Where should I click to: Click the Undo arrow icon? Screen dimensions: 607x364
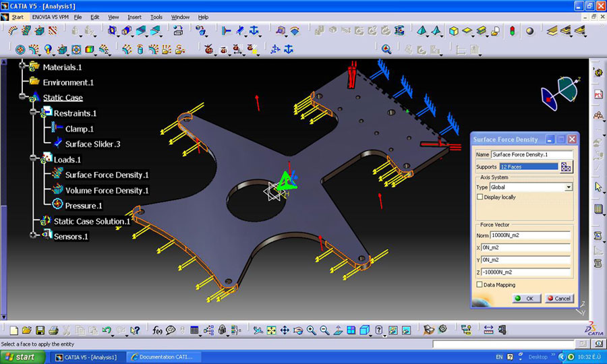[x=107, y=330]
